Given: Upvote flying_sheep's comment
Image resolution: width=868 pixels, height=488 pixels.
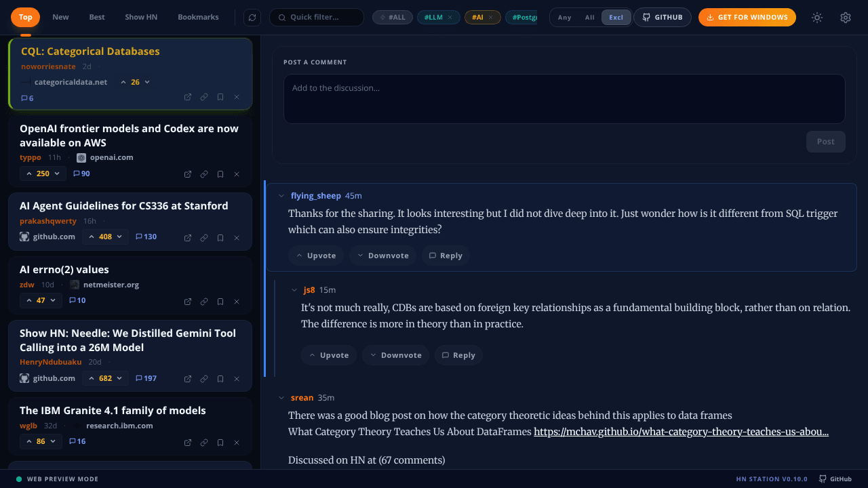Looking at the screenshot, I should (x=316, y=256).
